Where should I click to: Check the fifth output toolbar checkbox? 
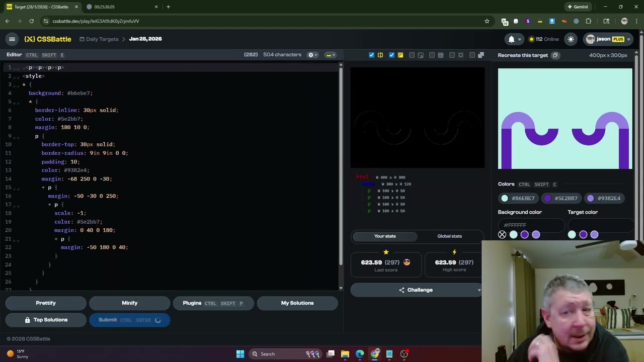click(452, 55)
